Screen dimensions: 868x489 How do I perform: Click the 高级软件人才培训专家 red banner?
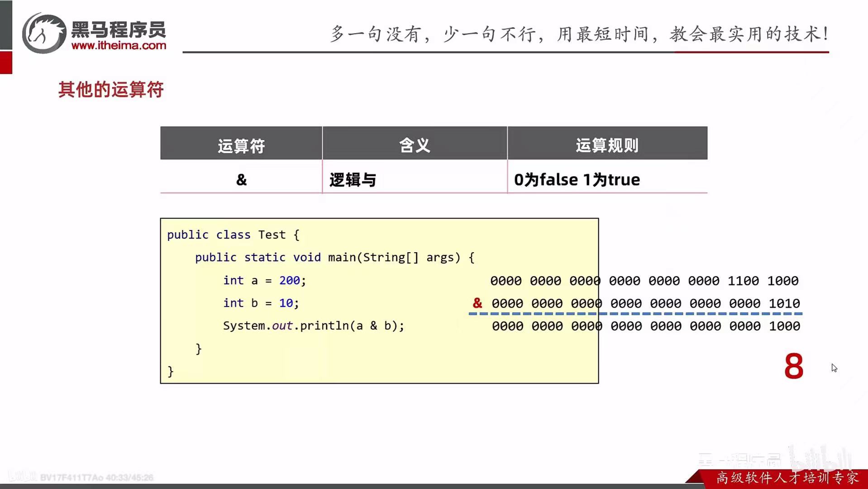pos(788,477)
